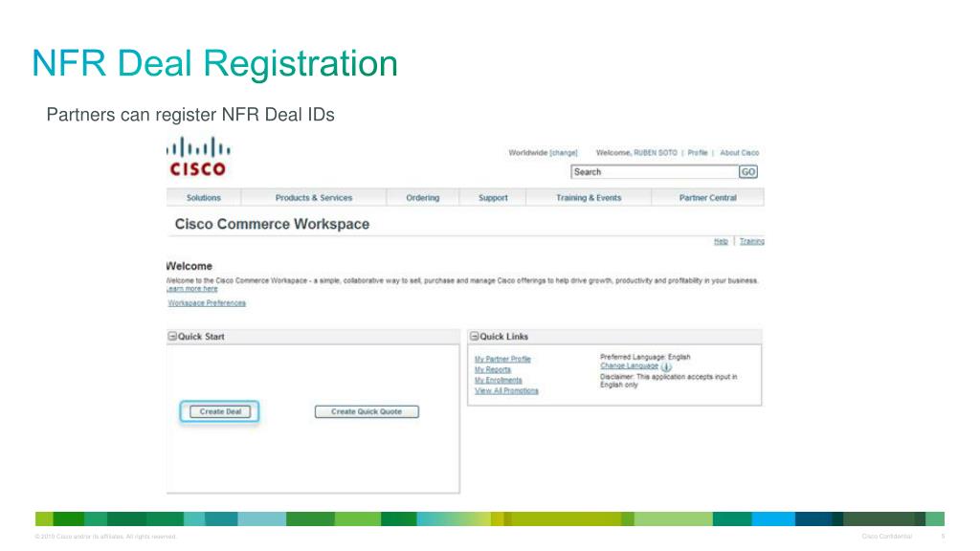The width and height of the screenshot is (980, 551).
Task: Click the GO search button
Action: tap(748, 172)
